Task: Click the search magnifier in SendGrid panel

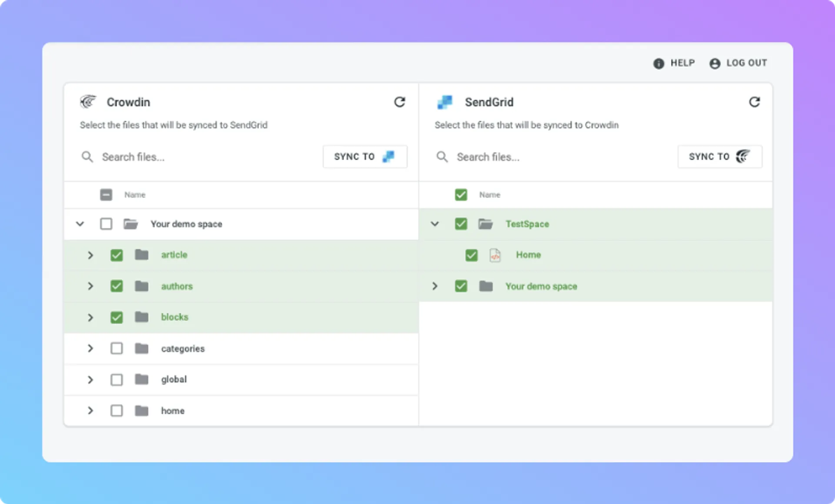Action: tap(442, 157)
